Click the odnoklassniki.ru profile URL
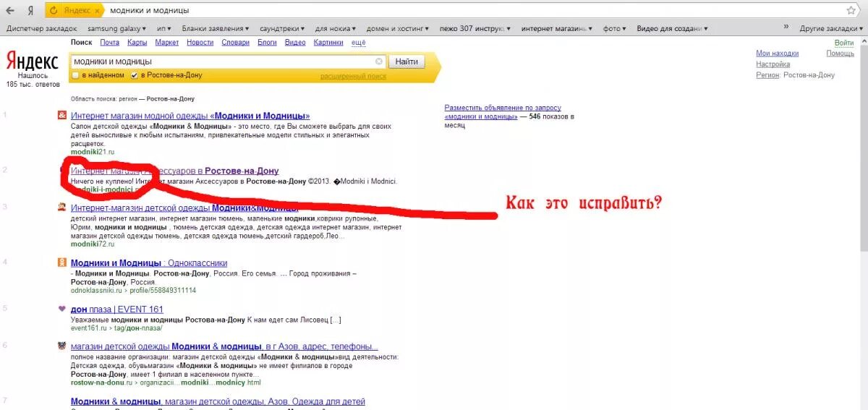Viewport: 868px width, 410px height. point(133,290)
